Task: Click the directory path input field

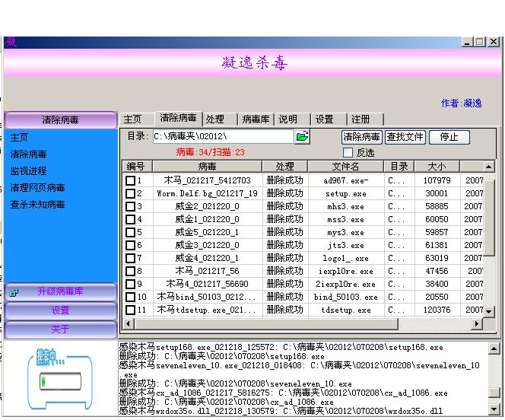Action: coord(223,136)
